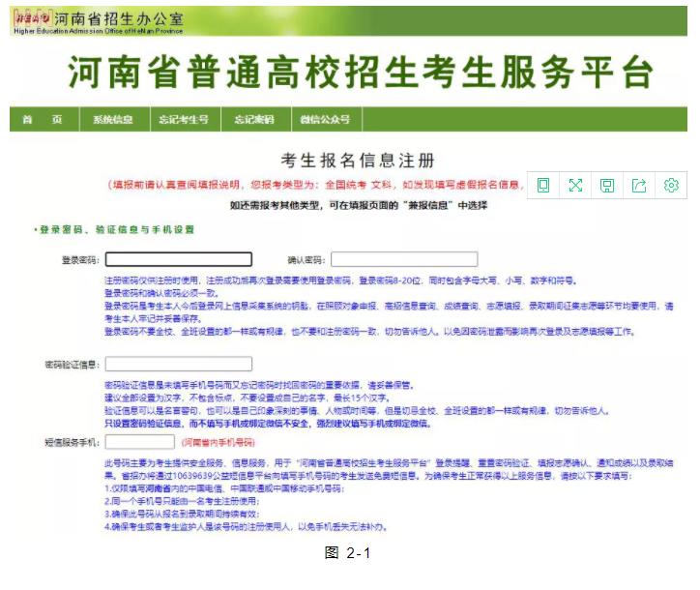Click the share export icon
Screen dimensions: 700x590
click(x=639, y=185)
